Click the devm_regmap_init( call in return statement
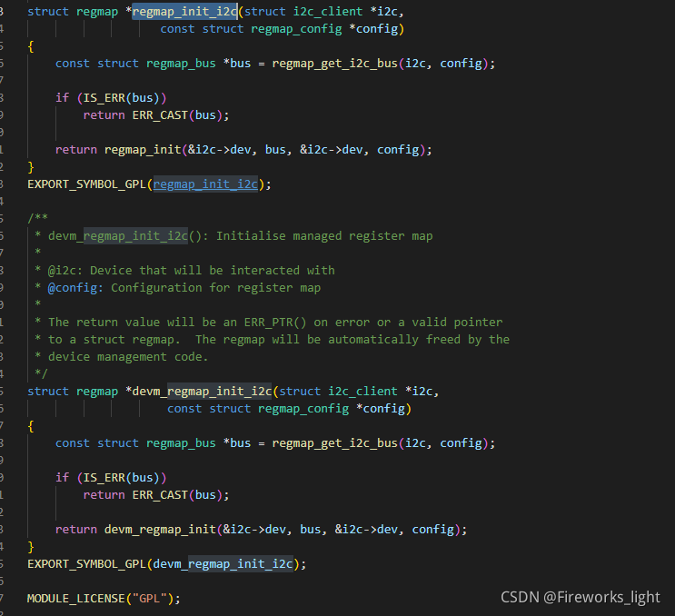This screenshot has height=616, width=675. [x=160, y=530]
